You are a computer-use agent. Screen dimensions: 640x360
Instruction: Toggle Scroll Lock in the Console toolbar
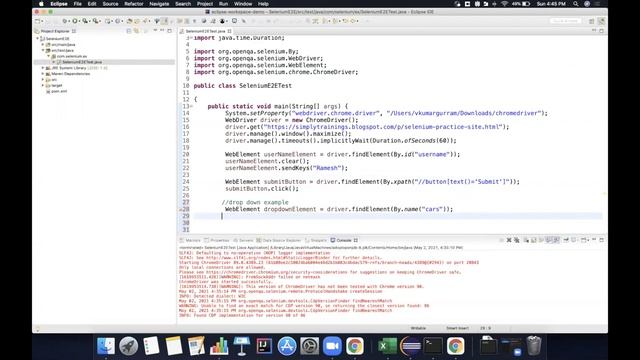click(533, 240)
